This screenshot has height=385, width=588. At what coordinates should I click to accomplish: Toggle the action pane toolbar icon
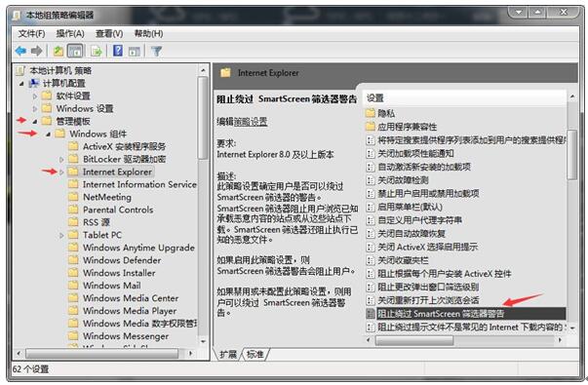tap(135, 52)
